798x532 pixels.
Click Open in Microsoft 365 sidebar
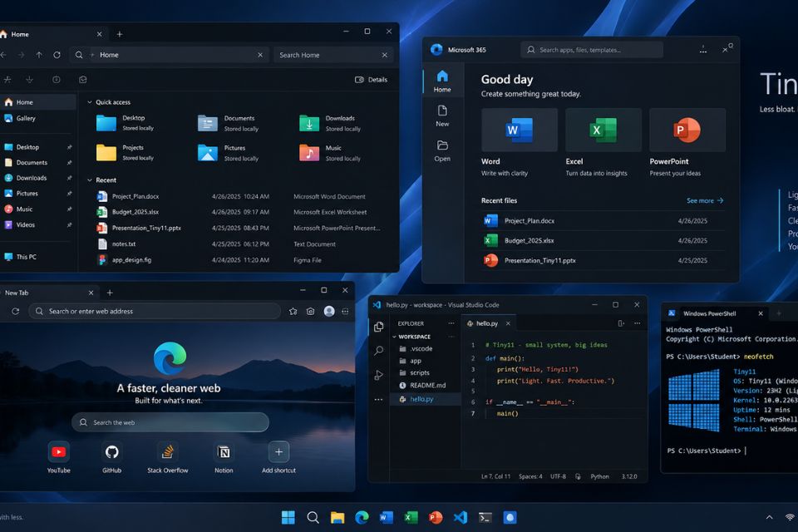point(442,151)
